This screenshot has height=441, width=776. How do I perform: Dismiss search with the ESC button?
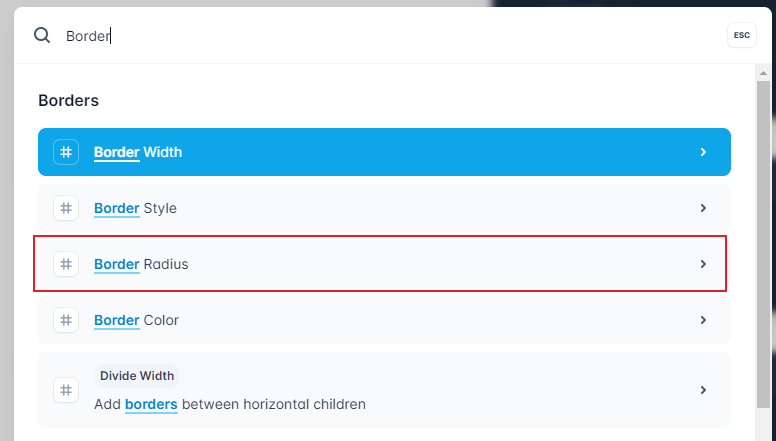coord(741,35)
